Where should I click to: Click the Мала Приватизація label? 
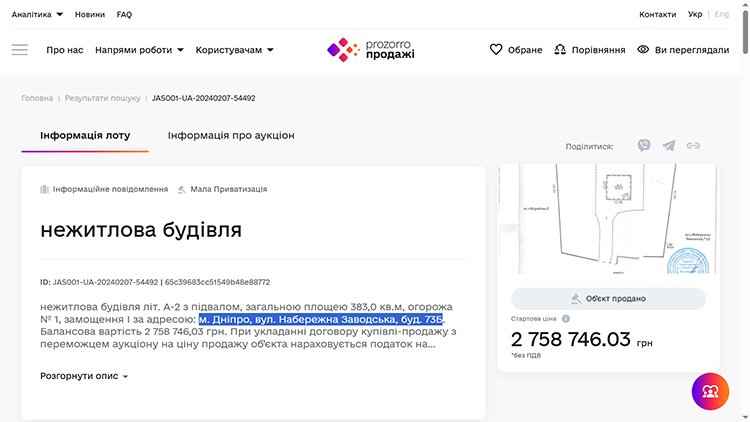click(x=229, y=189)
